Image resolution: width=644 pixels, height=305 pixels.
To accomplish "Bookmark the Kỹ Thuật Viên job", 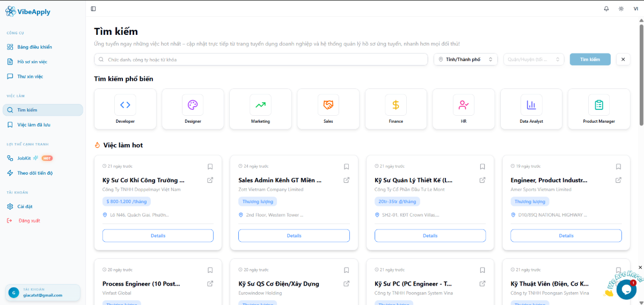I will 619,270.
